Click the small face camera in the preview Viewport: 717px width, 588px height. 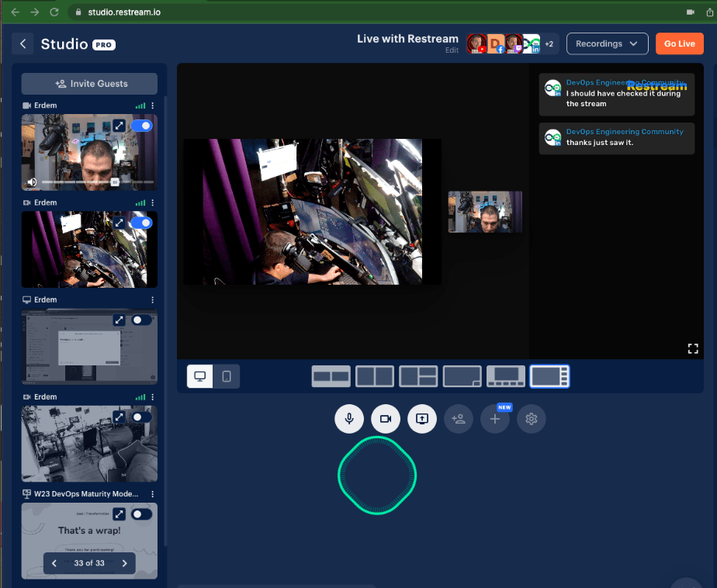tap(485, 212)
